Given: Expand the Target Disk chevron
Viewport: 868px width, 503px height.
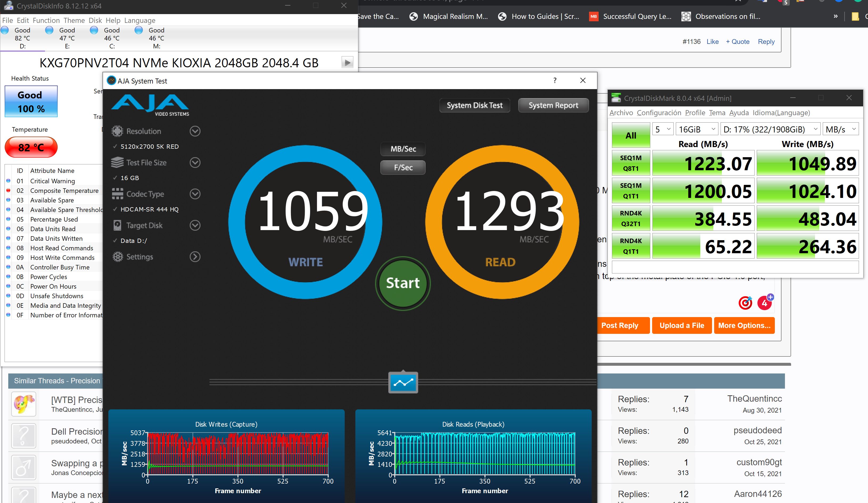Looking at the screenshot, I should [195, 225].
